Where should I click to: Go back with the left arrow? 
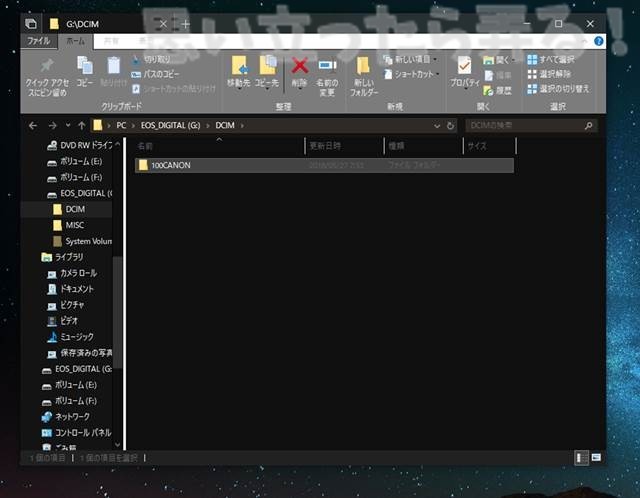33,126
